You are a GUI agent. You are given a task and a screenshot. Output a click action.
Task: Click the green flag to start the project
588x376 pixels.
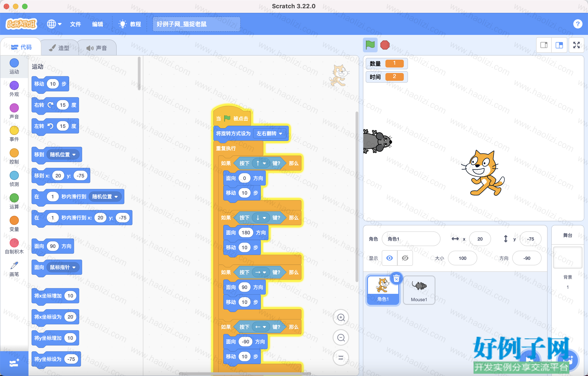[x=370, y=45]
